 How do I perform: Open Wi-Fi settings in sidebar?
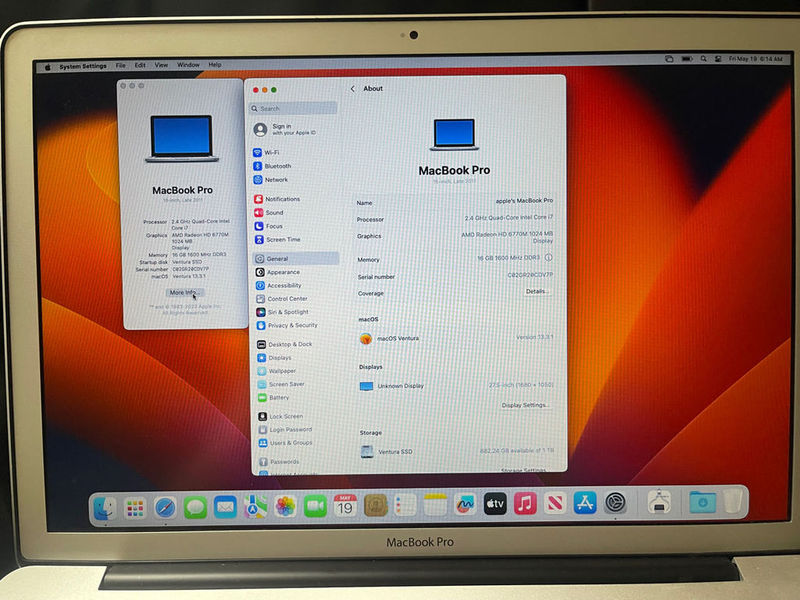click(x=266, y=153)
